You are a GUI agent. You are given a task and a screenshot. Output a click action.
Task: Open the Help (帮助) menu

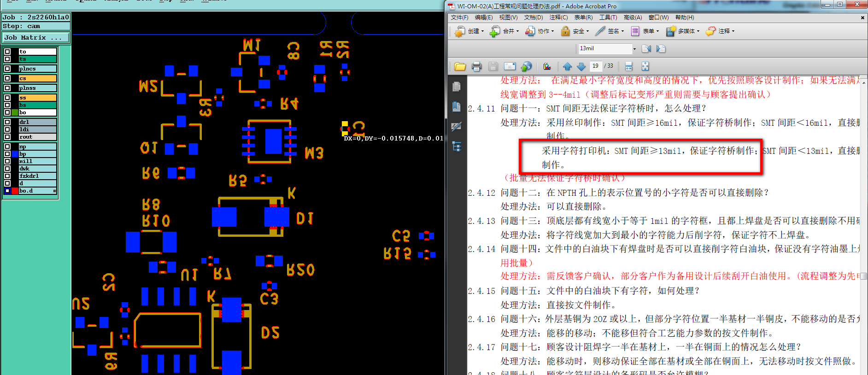(x=685, y=18)
